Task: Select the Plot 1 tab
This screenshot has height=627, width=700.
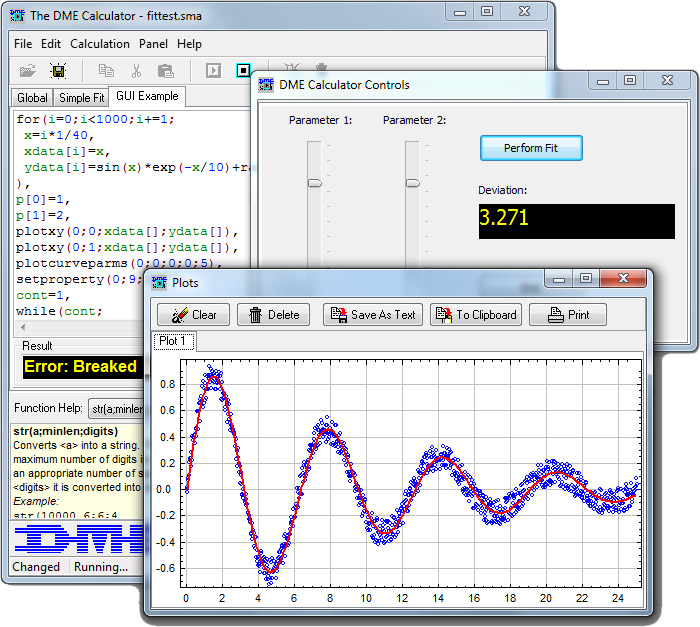Action: pos(174,341)
